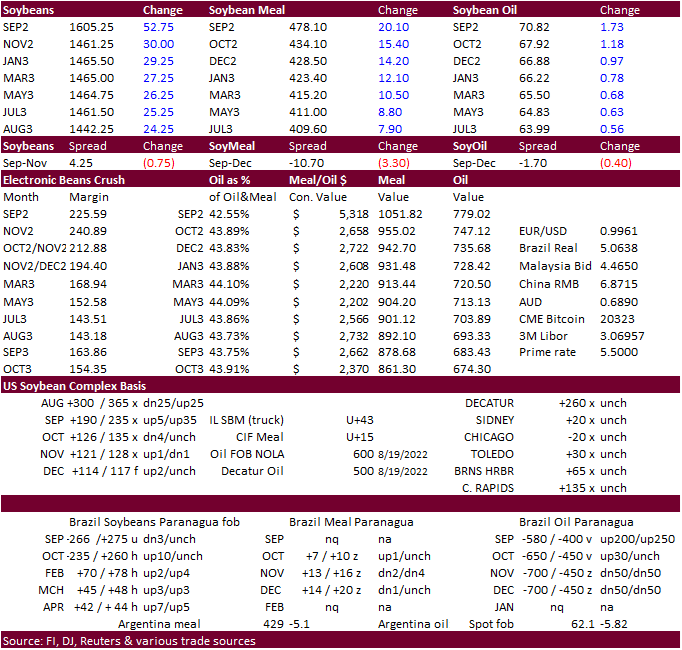Click China RMB value 6.8715
The width and height of the screenshot is (682, 650).
pyautogui.click(x=618, y=284)
